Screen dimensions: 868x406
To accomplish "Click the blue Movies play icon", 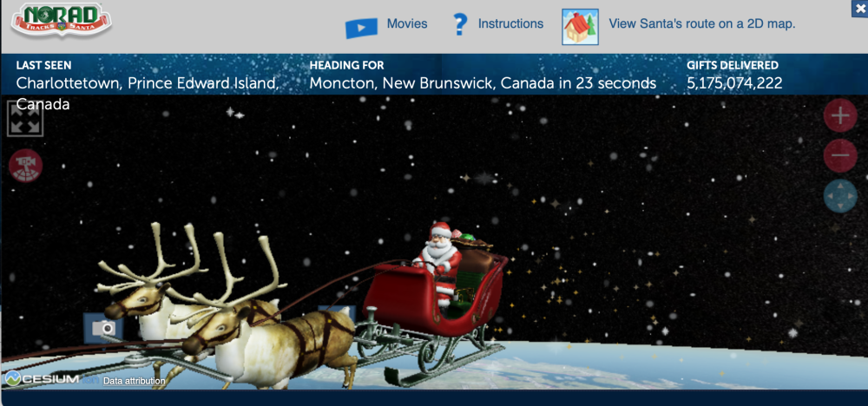I will click(x=361, y=28).
